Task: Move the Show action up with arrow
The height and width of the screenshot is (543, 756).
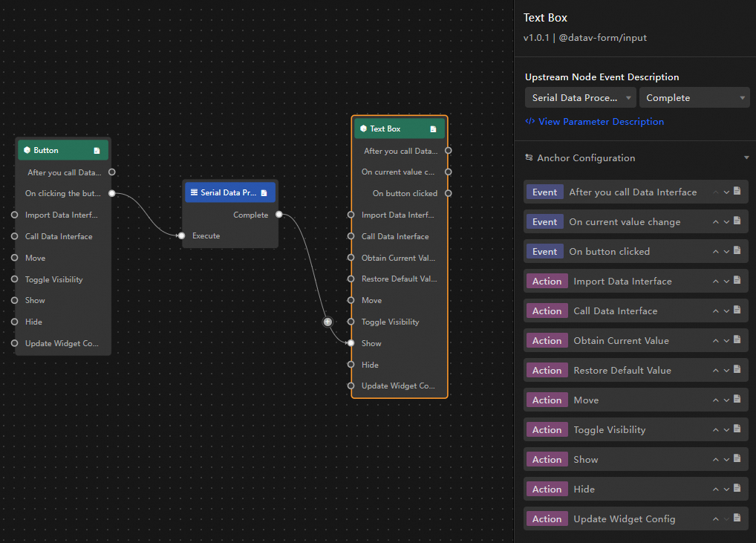Action: [715, 460]
